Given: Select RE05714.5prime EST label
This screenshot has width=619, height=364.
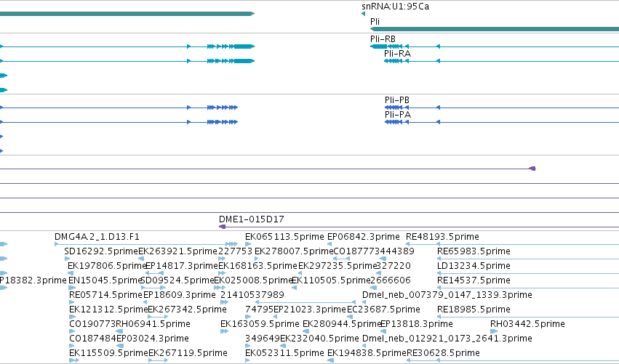Looking at the screenshot, I should (105, 295).
